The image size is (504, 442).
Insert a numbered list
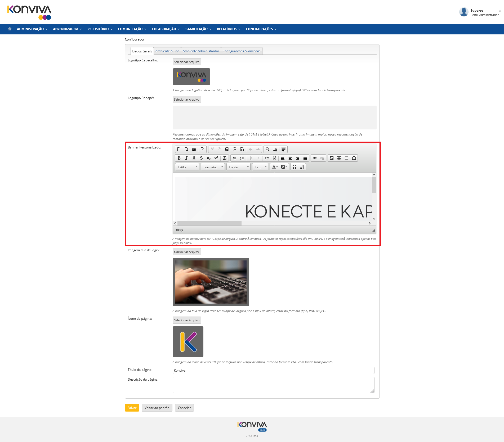[x=234, y=158]
